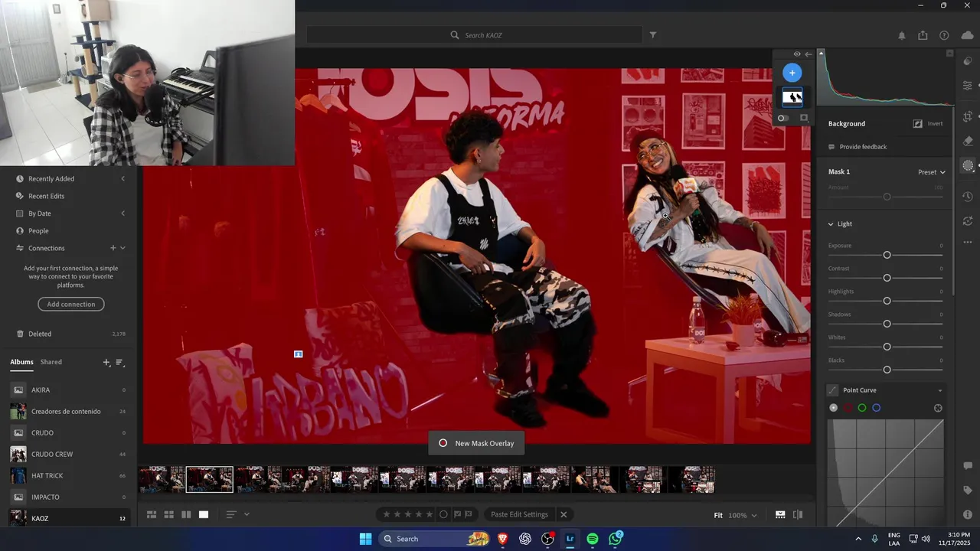This screenshot has height=551, width=980.
Task: Open the sort order dropdown
Action: coord(237,514)
